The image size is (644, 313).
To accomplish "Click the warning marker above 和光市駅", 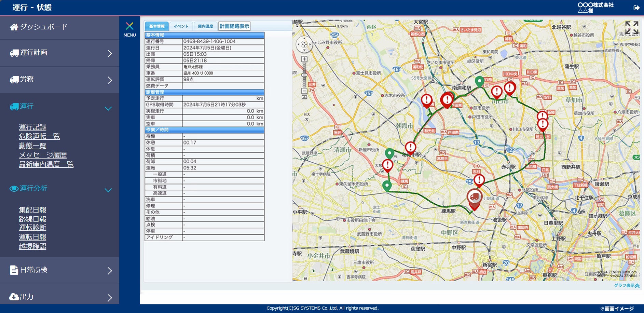I will [x=410, y=148].
